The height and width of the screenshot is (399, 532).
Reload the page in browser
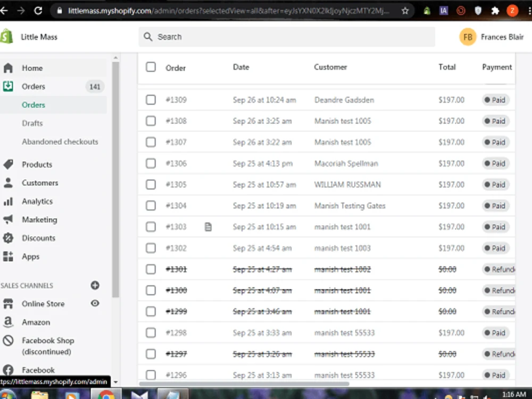click(38, 11)
